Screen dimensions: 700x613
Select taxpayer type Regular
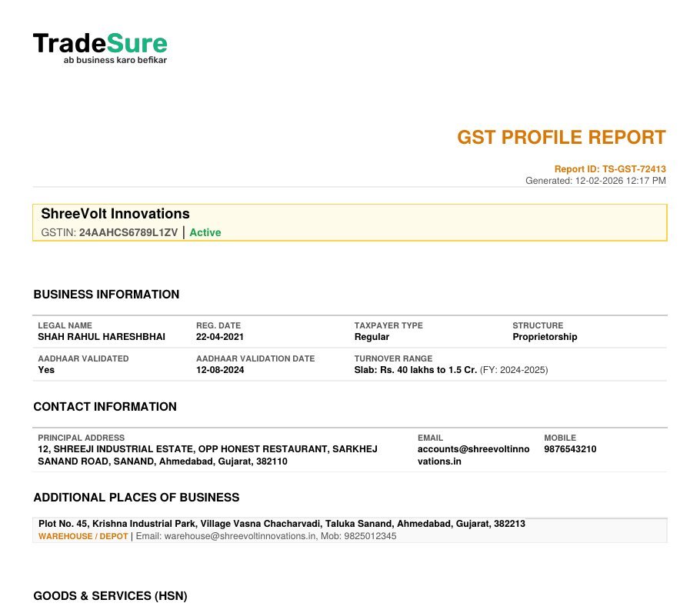point(372,337)
